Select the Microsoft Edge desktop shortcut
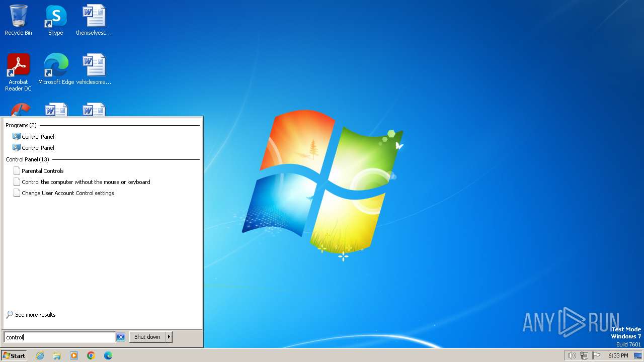 pos(56,69)
